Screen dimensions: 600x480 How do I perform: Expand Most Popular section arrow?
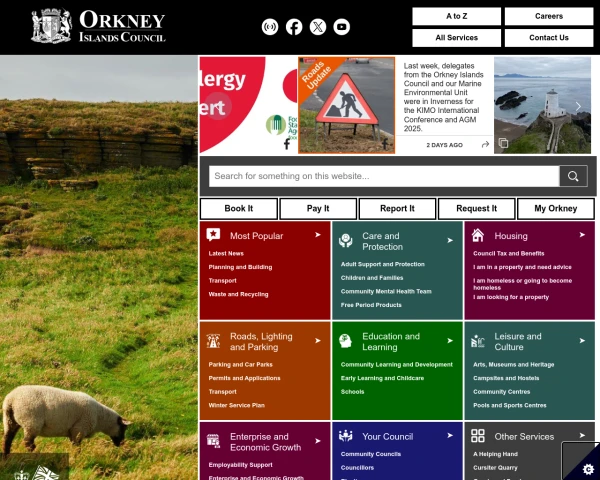[318, 235]
